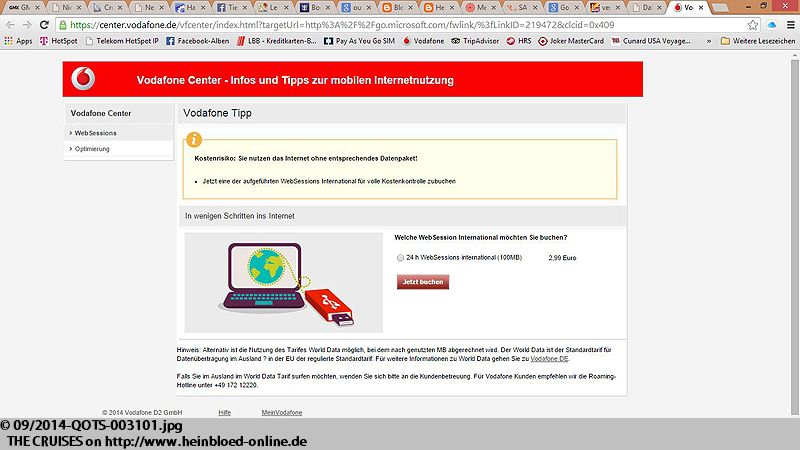Click '© 2014 Vodafone D2 GmbH' footer text
The image size is (800, 450).
[x=142, y=413]
